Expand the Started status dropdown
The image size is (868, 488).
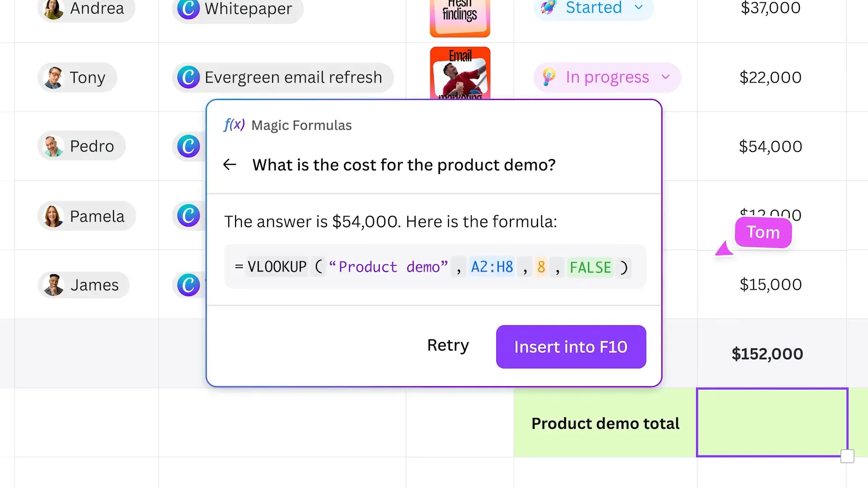(638, 7)
